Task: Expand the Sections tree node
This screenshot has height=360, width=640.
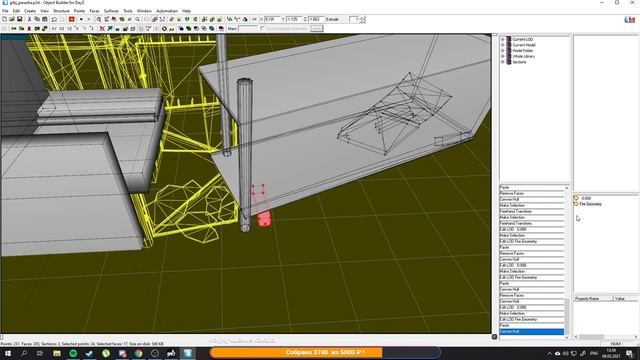Action: pyautogui.click(x=503, y=62)
